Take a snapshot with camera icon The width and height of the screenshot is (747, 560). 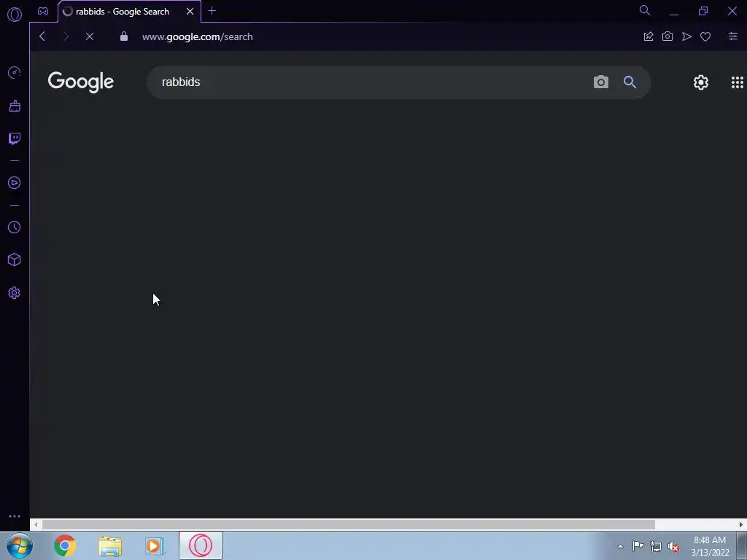667,36
